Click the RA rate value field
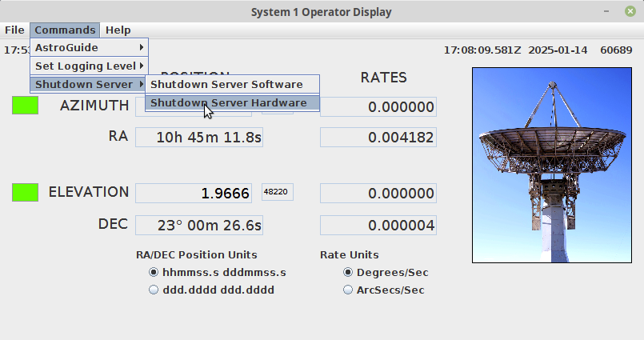Viewport: 644px width, 340px height. click(378, 138)
